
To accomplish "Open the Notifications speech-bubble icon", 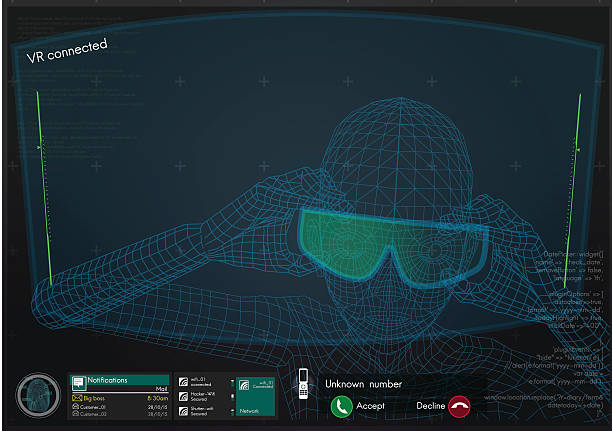I will 79,383.
